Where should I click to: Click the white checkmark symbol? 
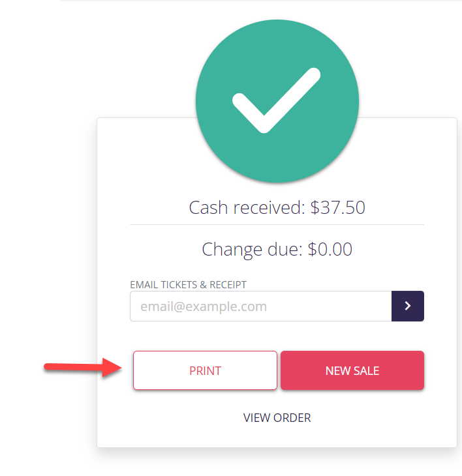tap(277, 100)
